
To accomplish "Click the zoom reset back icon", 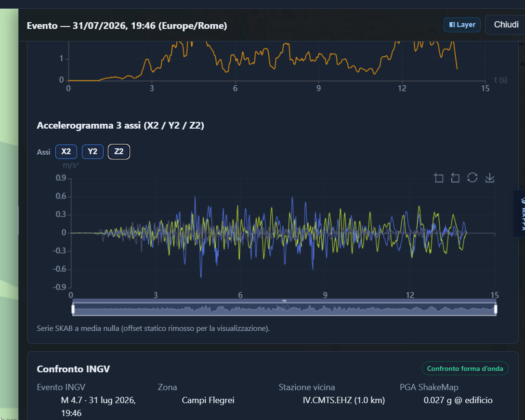I will (x=455, y=178).
